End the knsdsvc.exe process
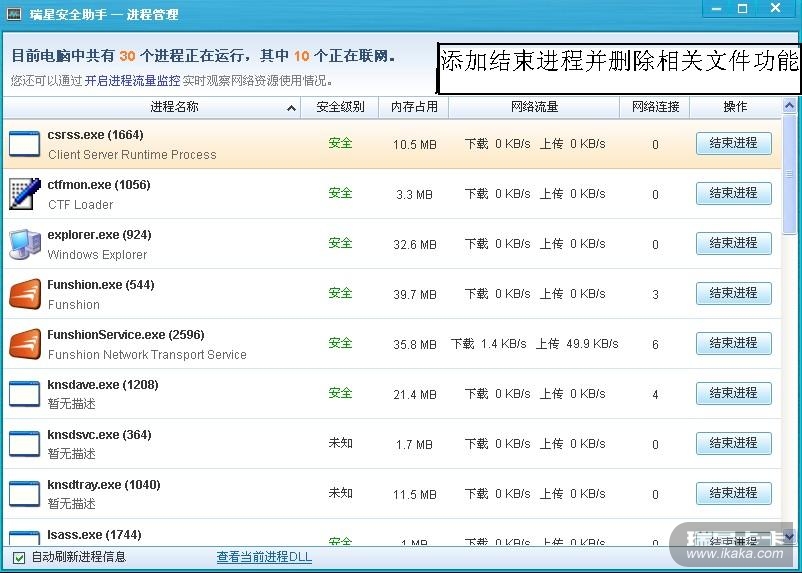Viewport: 802px width, 573px height. (733, 443)
